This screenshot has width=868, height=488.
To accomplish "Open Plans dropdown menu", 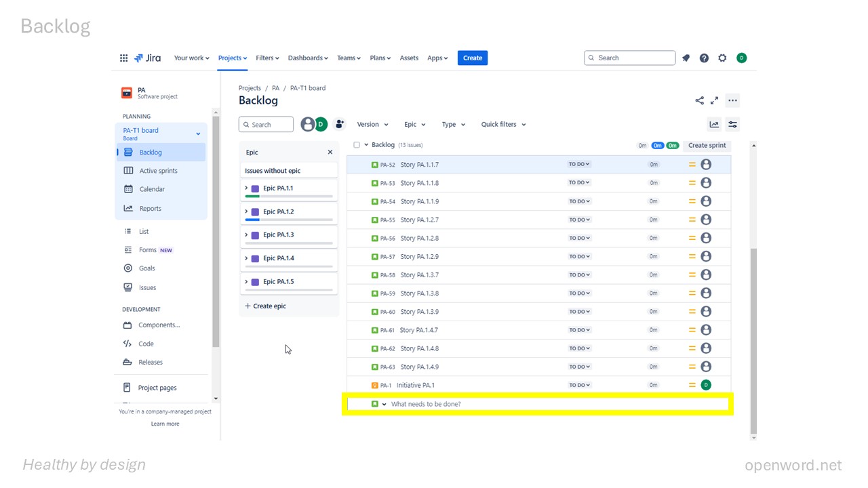I will click(380, 58).
